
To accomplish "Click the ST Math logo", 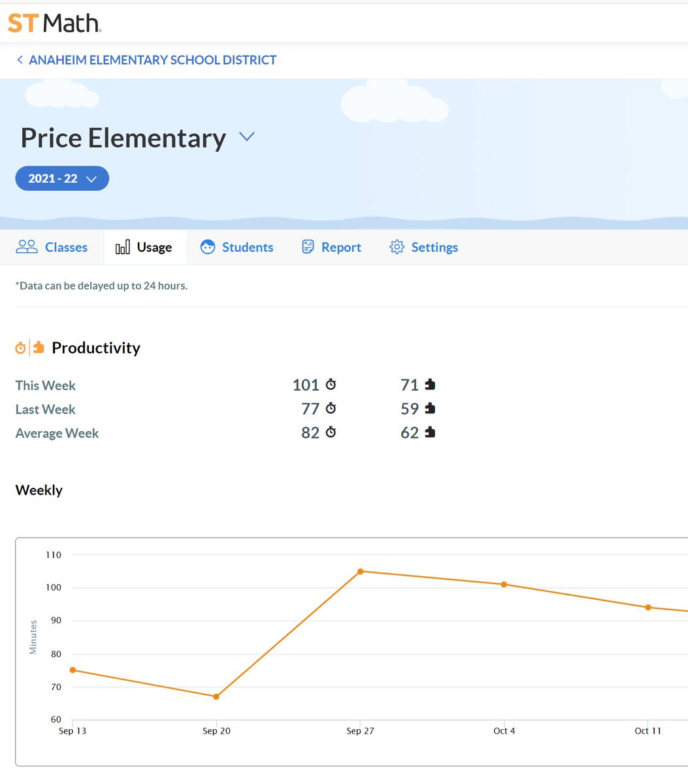I will coord(54,23).
